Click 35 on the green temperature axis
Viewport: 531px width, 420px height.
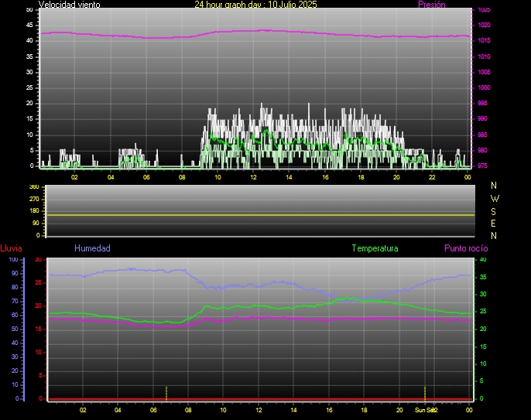point(483,277)
